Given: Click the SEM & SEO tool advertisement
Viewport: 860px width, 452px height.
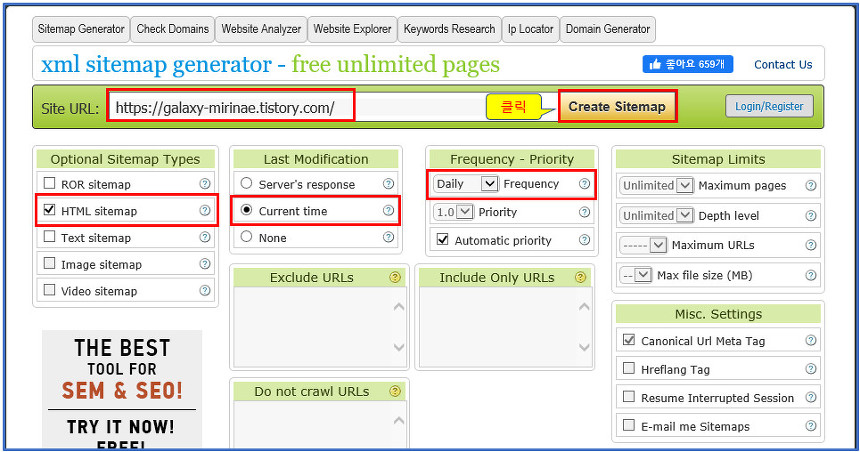Looking at the screenshot, I should click(122, 388).
